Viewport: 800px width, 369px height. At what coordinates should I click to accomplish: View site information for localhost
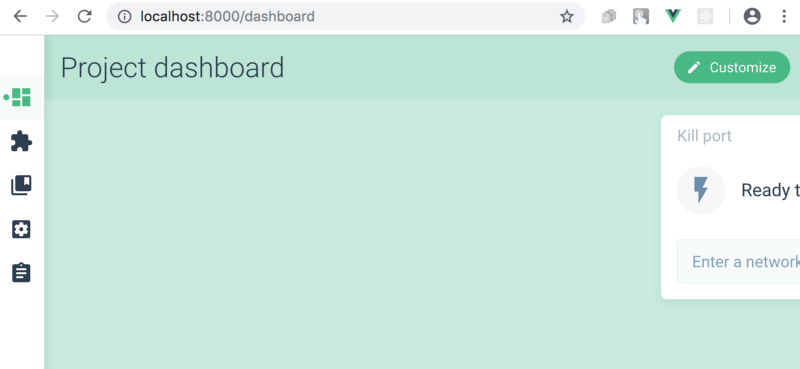[124, 16]
